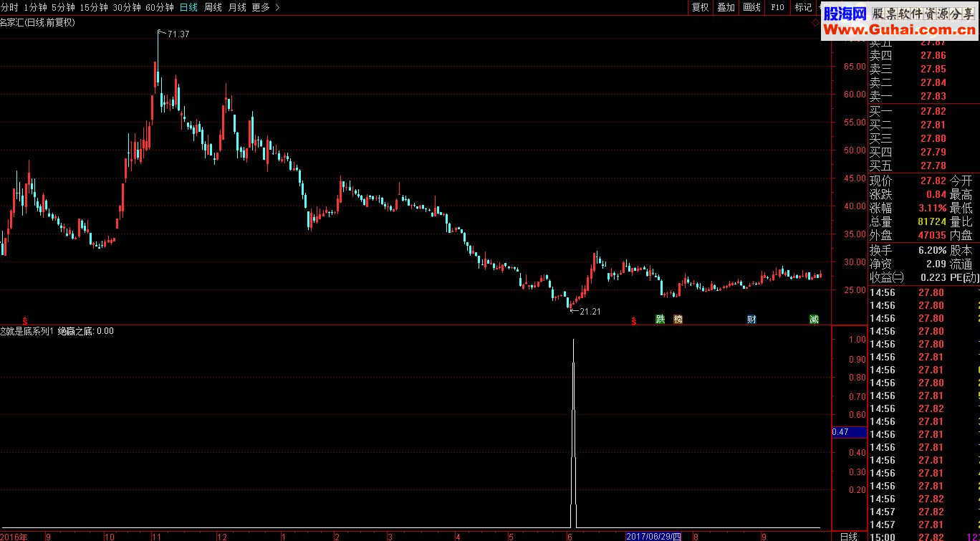980x541 pixels.
Task: Select the 5分钟 period tab
Action: click(x=63, y=7)
